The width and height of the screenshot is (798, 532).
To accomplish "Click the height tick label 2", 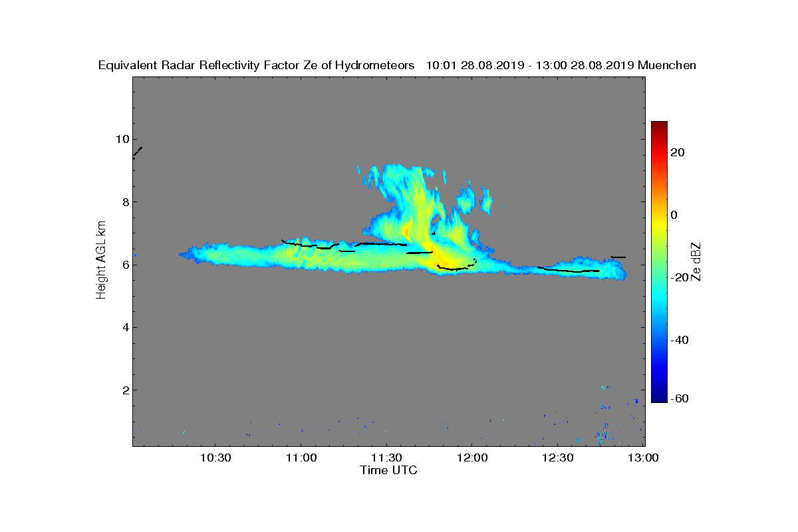I will tap(124, 390).
